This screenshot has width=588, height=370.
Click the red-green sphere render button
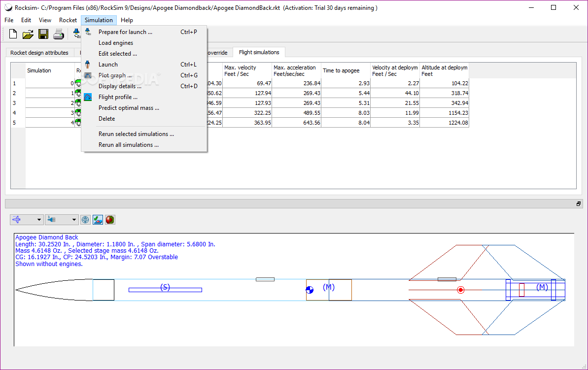[110, 220]
